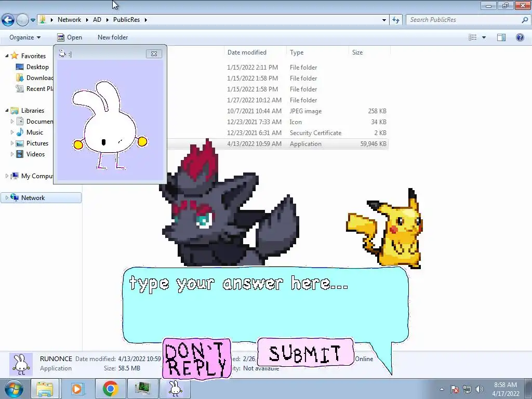532x399 pixels.
Task: Open the view options dropdown arrow
Action: (484, 37)
